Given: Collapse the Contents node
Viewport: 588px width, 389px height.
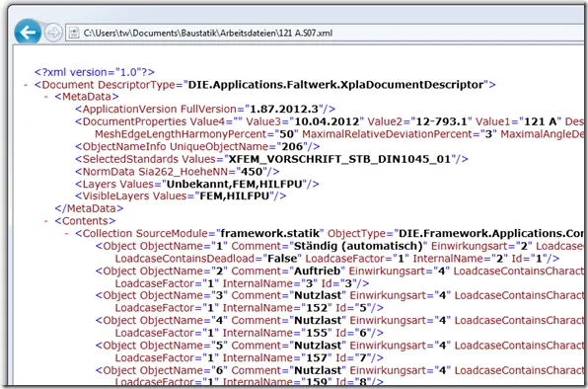Looking at the screenshot, I should click(46, 221).
